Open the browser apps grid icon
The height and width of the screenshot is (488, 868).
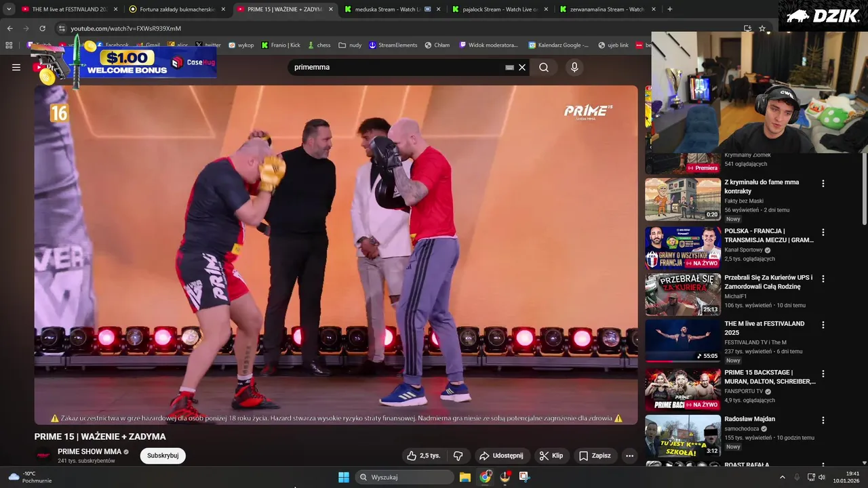pyautogui.click(x=9, y=45)
